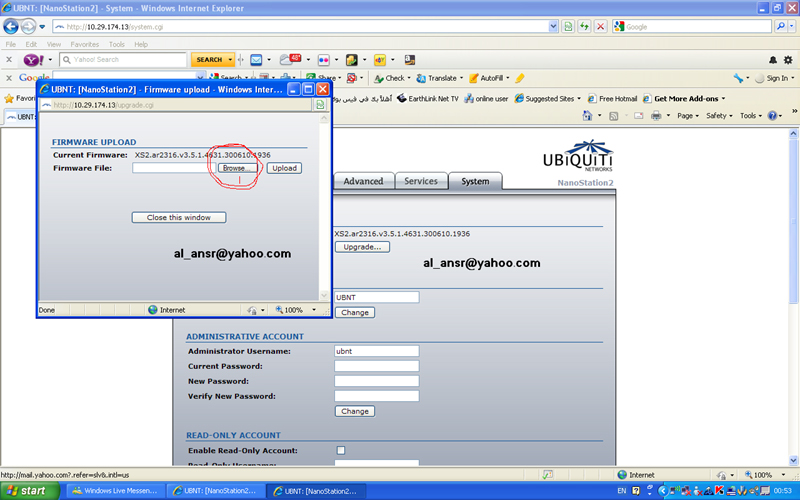Screen dimensions: 800x500
Task: Click the Home page icon
Action: 587,116
